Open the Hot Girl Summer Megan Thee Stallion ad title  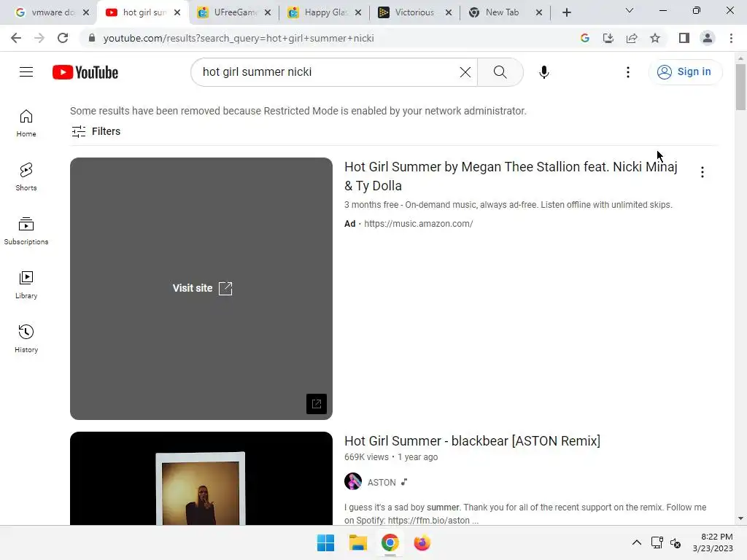tap(511, 176)
